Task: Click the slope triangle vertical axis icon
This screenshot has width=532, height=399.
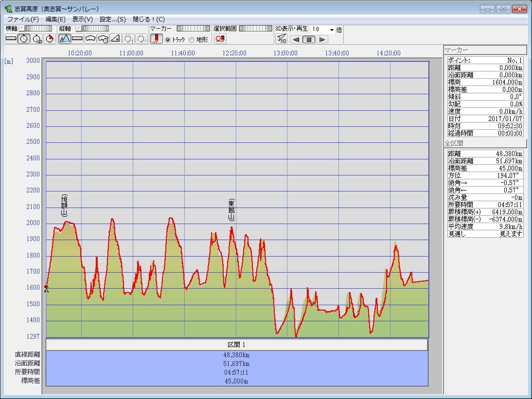Action: [115, 39]
